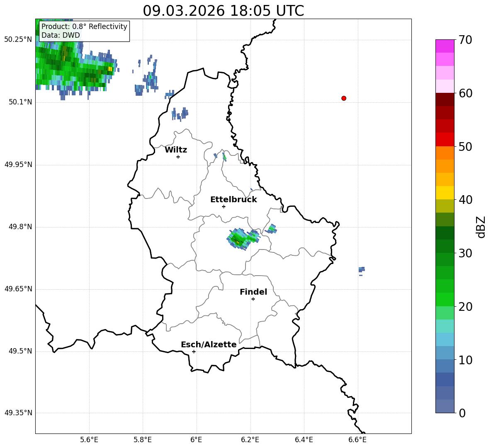This screenshot has height=448, width=491.
Task: Click the latitude label '49.95°N'
Action: point(18,165)
